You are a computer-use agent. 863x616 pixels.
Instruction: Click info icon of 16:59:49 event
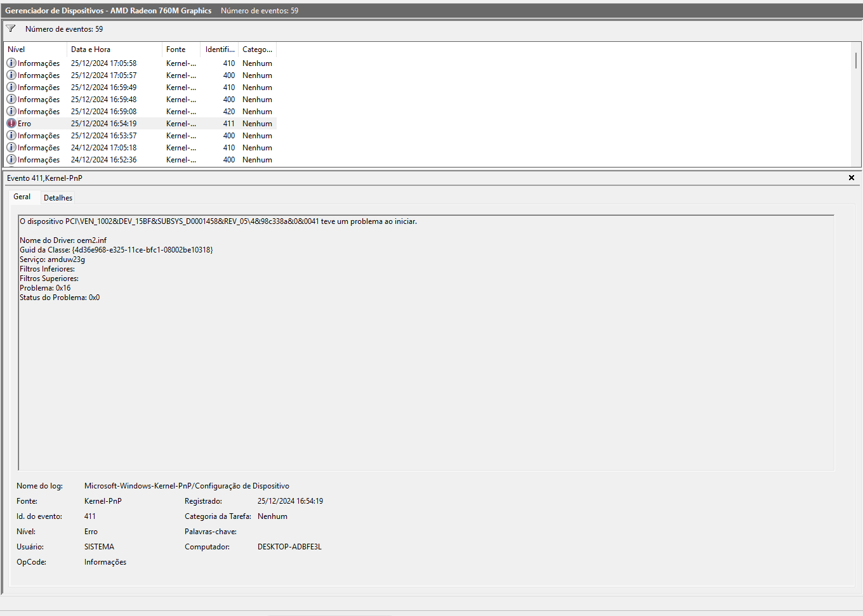(x=11, y=88)
